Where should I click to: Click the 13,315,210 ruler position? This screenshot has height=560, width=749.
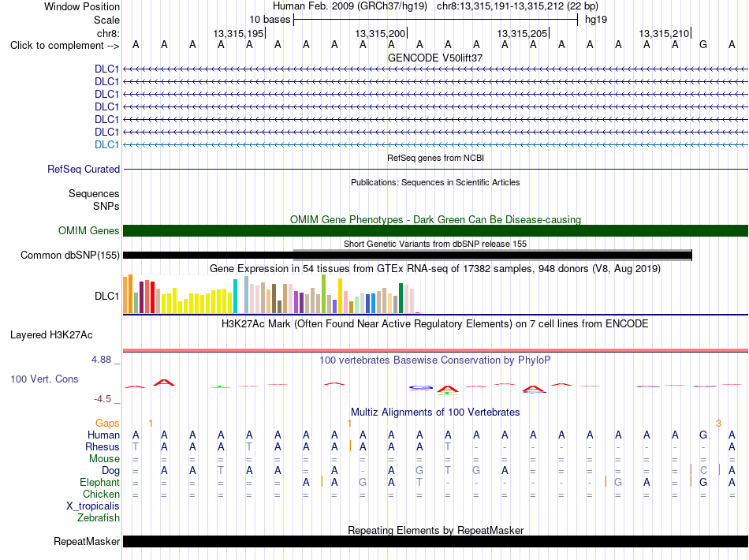tap(664, 33)
